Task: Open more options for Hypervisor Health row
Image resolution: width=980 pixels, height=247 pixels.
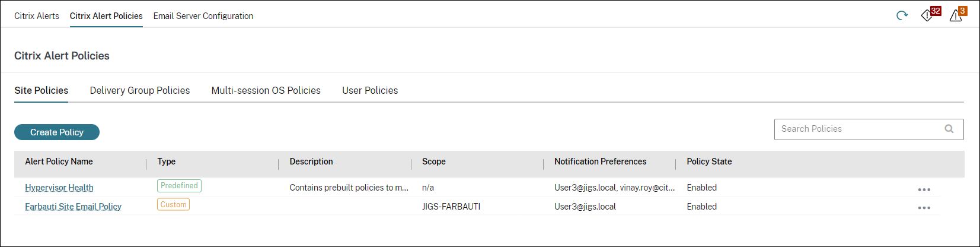Action: pyautogui.click(x=924, y=189)
